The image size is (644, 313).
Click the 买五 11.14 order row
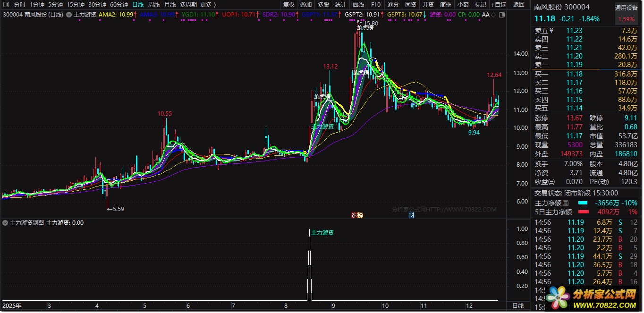tap(586, 108)
